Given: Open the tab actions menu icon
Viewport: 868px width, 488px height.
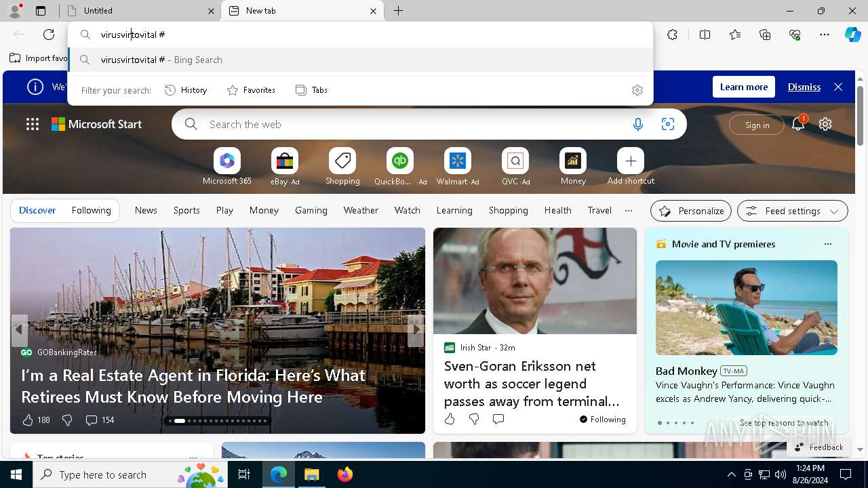Looking at the screenshot, I should click(41, 11).
